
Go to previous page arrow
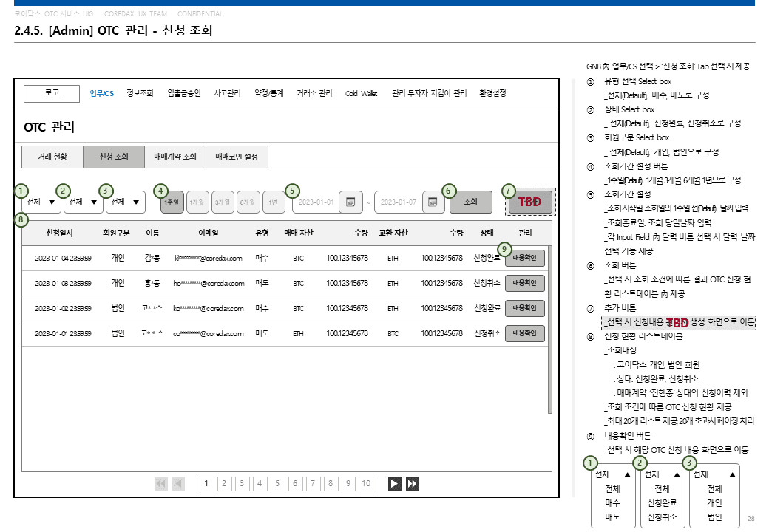pos(178,484)
